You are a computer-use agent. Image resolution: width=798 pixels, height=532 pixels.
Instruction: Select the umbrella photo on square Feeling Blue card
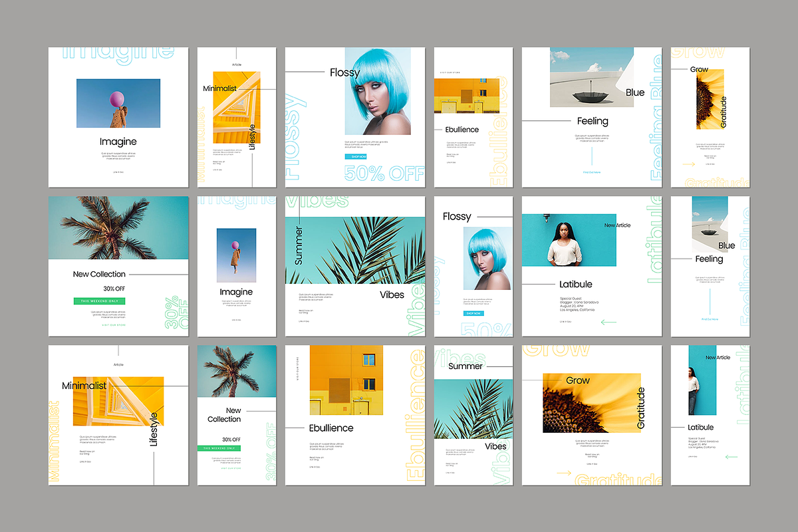coord(592,77)
